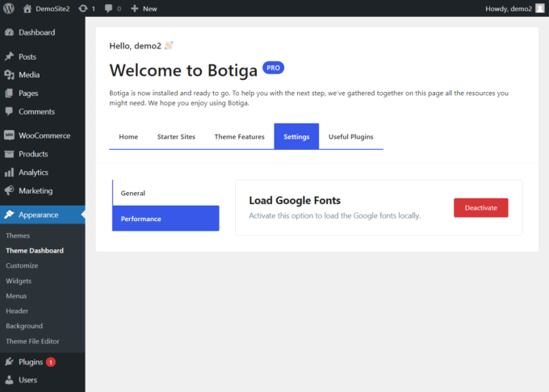Click the Products box icon
Viewport: 549px width, 392px height.
click(9, 154)
